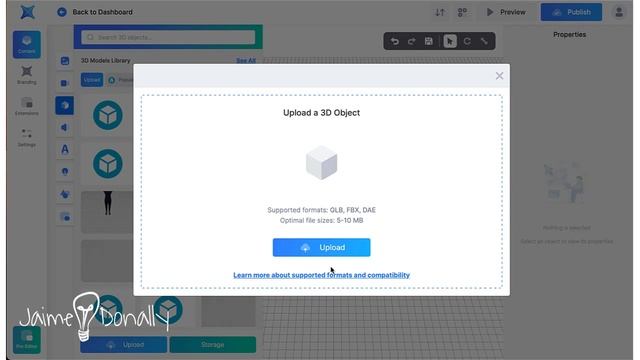Switch to the Upload tab in the library
This screenshot has height=360, width=640.
92,80
